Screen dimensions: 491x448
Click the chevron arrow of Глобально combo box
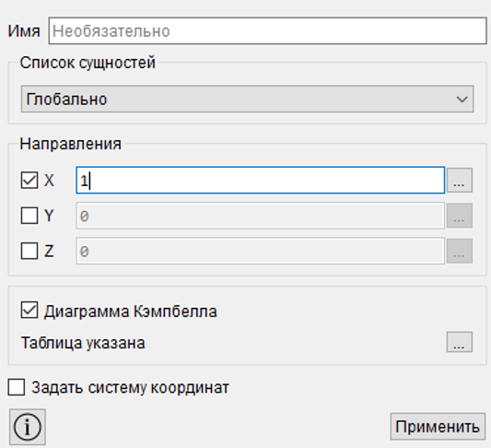click(462, 100)
